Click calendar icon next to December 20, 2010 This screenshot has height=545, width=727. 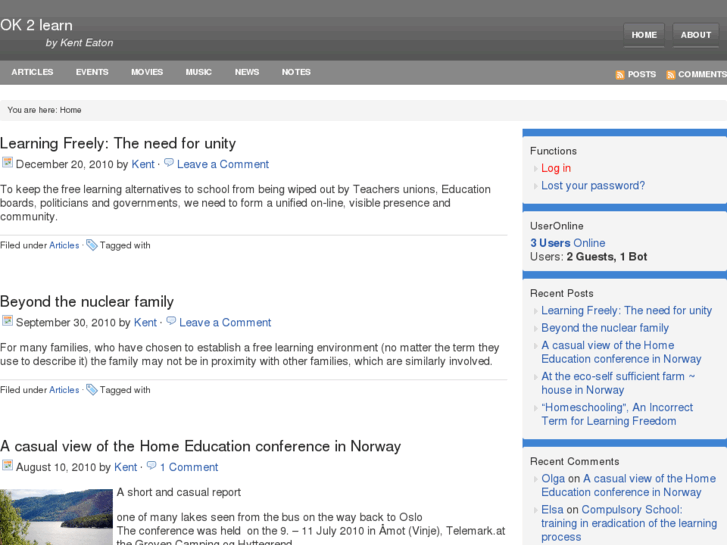(7, 162)
